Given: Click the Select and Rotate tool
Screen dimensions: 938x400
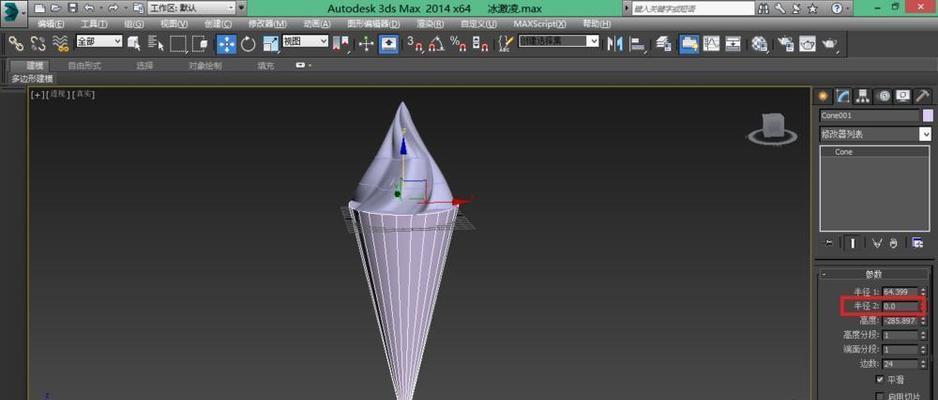Looking at the screenshot, I should click(247, 43).
